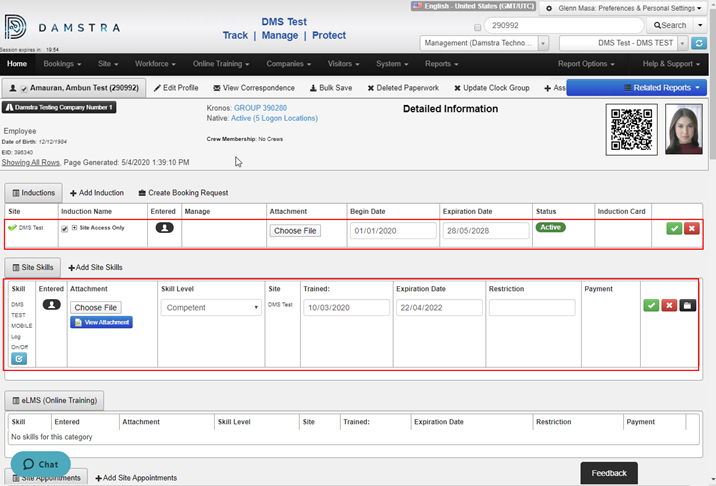The height and width of the screenshot is (486, 716).
Task: Open Active (5 Logon Locations) link
Action: point(274,118)
